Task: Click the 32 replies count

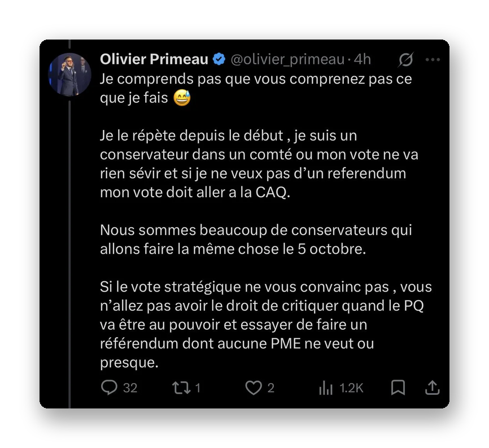Action: tap(130, 388)
